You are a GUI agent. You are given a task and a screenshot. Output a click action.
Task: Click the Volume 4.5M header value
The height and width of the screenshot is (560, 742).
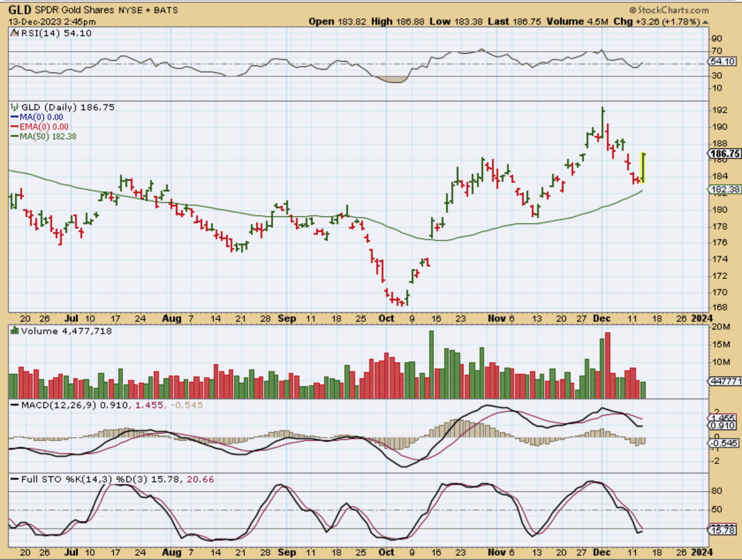(577, 22)
